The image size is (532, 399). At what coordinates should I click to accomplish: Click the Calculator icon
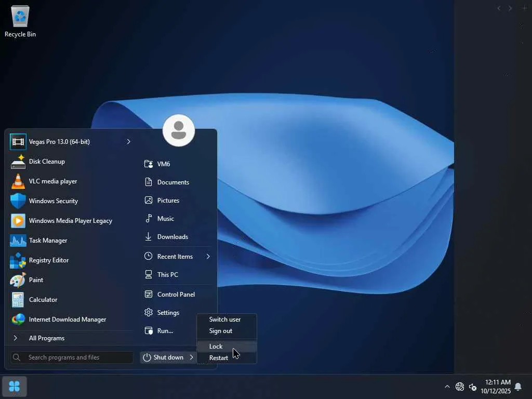pyautogui.click(x=18, y=300)
